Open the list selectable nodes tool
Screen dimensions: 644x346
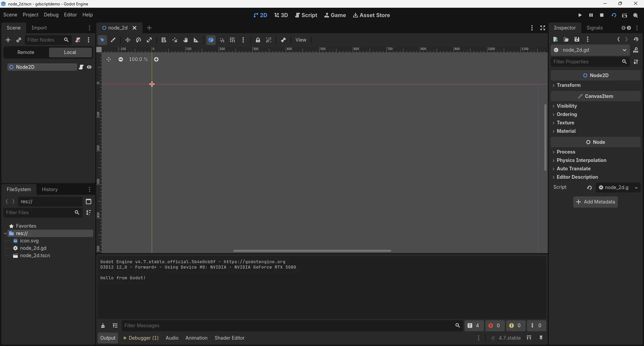(164, 40)
